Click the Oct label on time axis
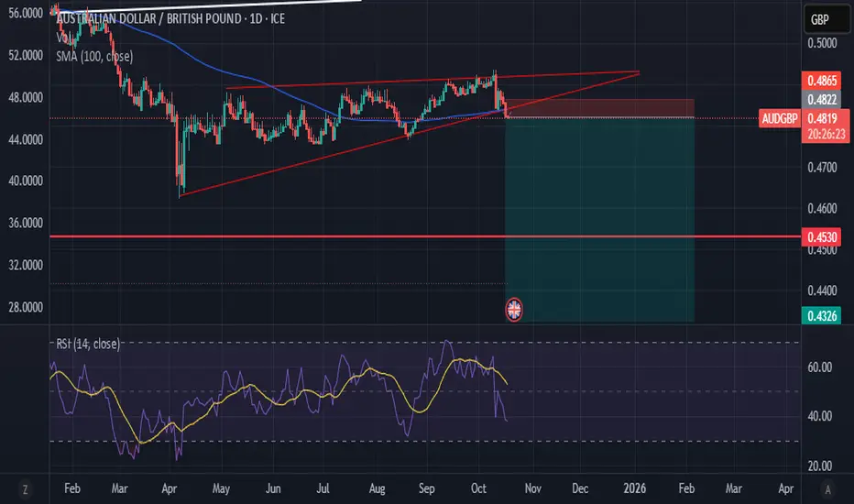 [x=478, y=488]
